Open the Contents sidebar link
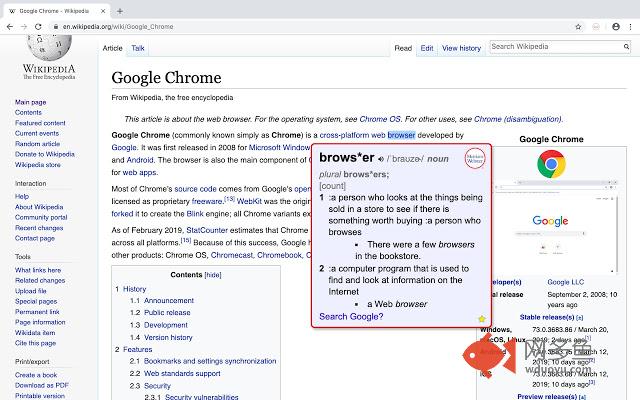This screenshot has width=640, height=400. point(28,112)
